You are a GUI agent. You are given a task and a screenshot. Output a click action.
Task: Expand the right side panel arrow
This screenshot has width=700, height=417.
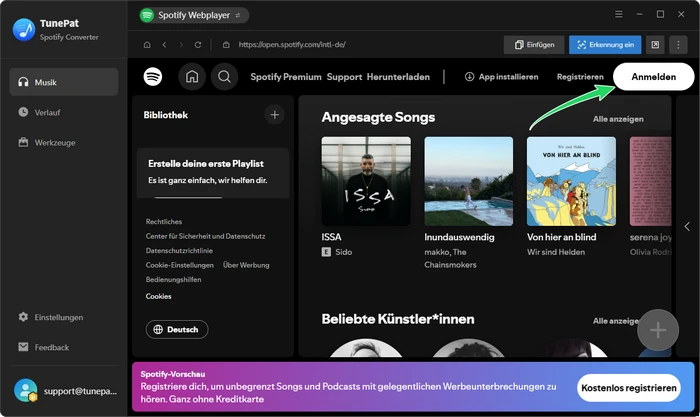click(x=687, y=226)
